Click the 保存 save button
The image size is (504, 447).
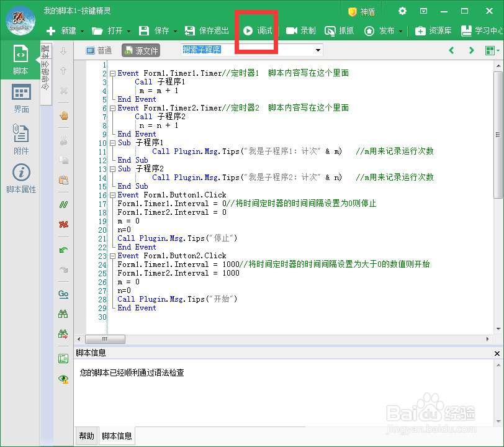pyautogui.click(x=154, y=31)
